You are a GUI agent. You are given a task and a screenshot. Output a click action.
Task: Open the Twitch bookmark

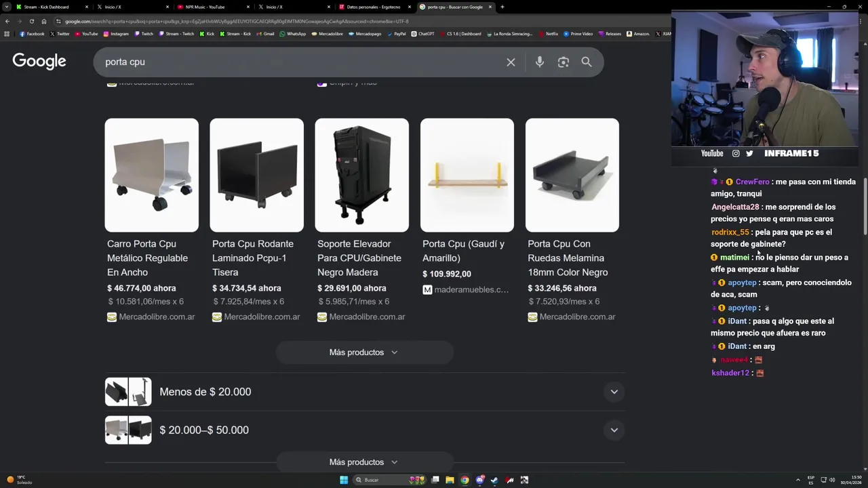pos(144,34)
